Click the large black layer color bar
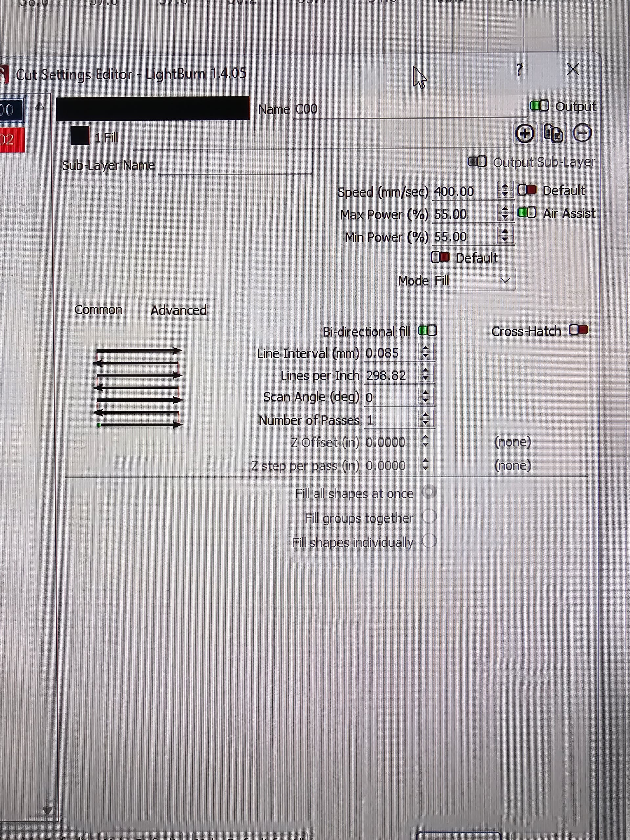Viewport: 630px width, 840px height. point(153,109)
